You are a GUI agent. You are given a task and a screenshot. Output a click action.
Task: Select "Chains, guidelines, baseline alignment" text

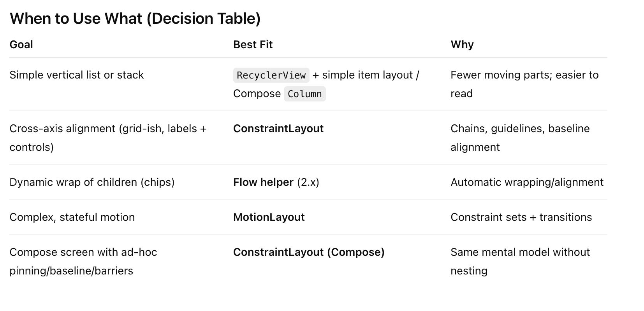click(520, 129)
